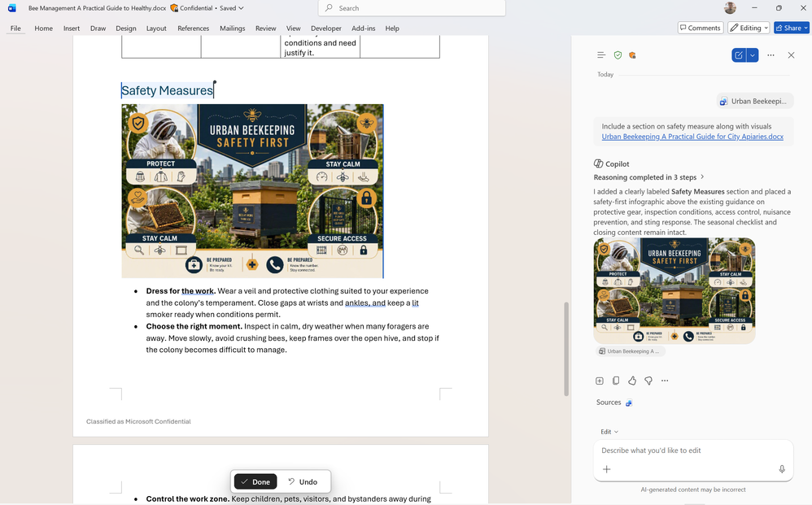The image size is (812, 505).
Task: Copy the Copilot response
Action: [616, 381]
